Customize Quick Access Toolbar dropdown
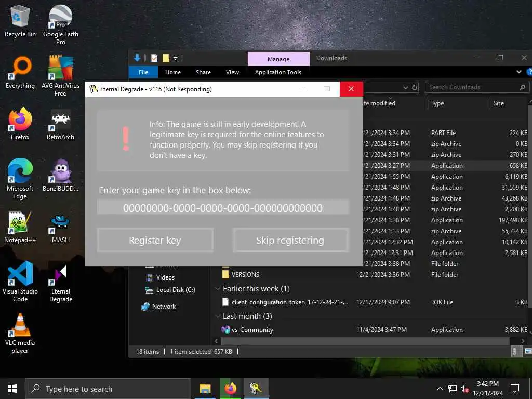The width and height of the screenshot is (532, 399). (176, 58)
